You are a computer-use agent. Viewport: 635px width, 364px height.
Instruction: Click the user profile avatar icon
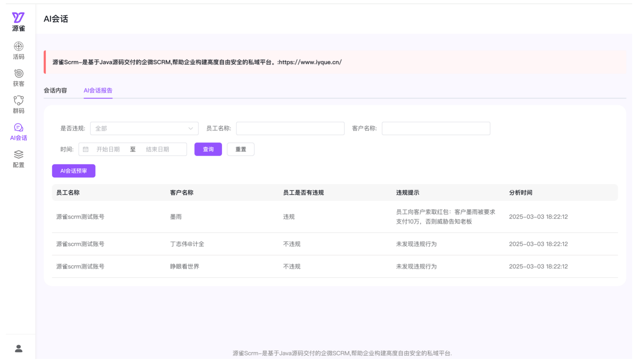[18, 348]
